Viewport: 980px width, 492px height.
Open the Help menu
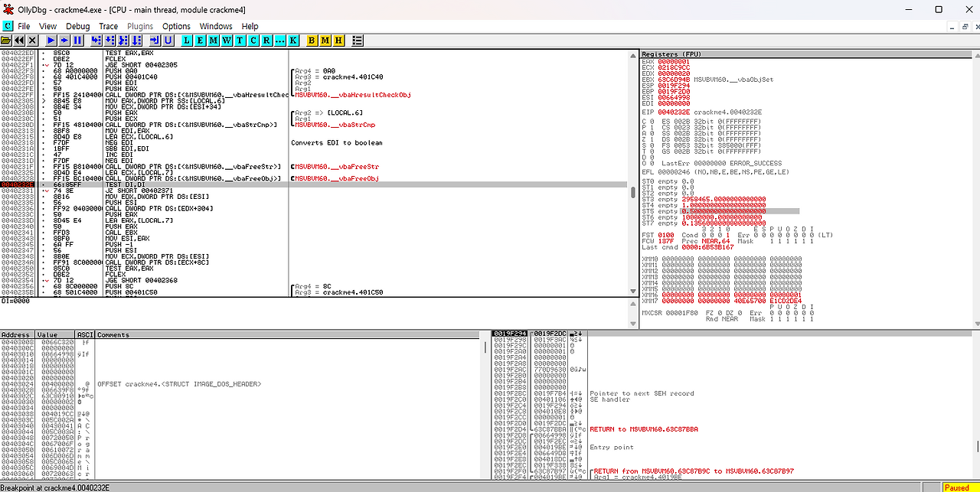pyautogui.click(x=250, y=26)
